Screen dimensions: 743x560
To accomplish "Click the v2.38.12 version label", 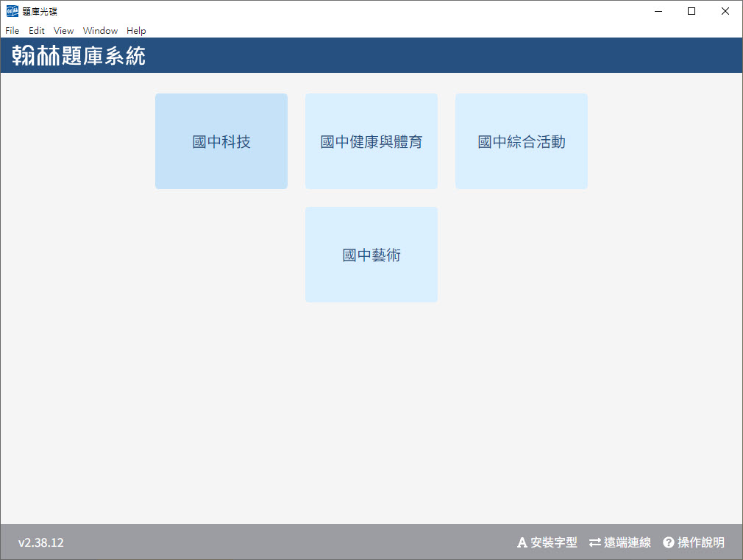I will (40, 542).
